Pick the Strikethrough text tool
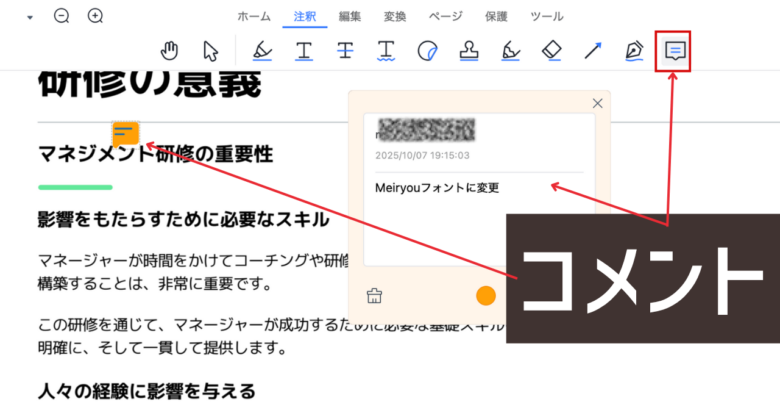This screenshot has height=410, width=780. 345,50
